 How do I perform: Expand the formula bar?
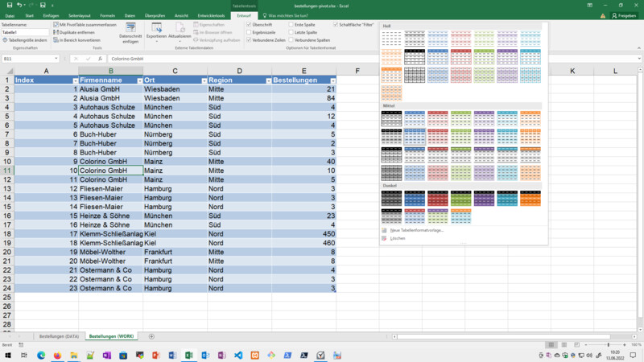click(639, 59)
